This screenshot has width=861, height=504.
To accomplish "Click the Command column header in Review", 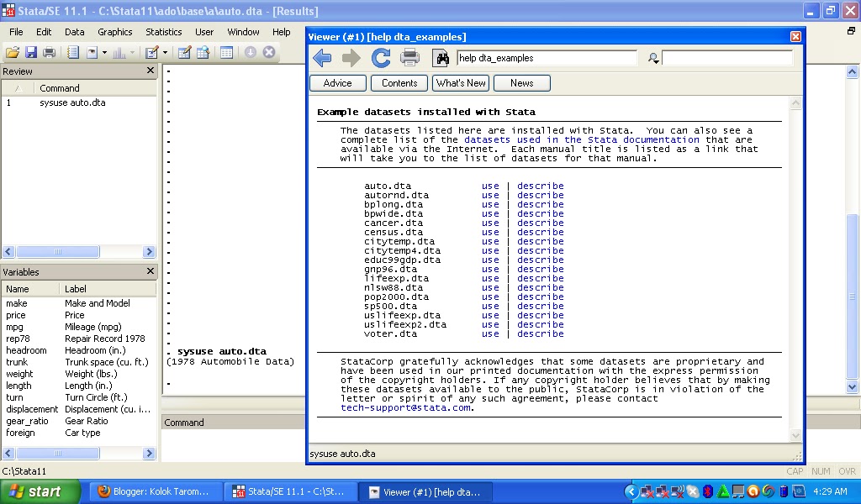I will [95, 87].
